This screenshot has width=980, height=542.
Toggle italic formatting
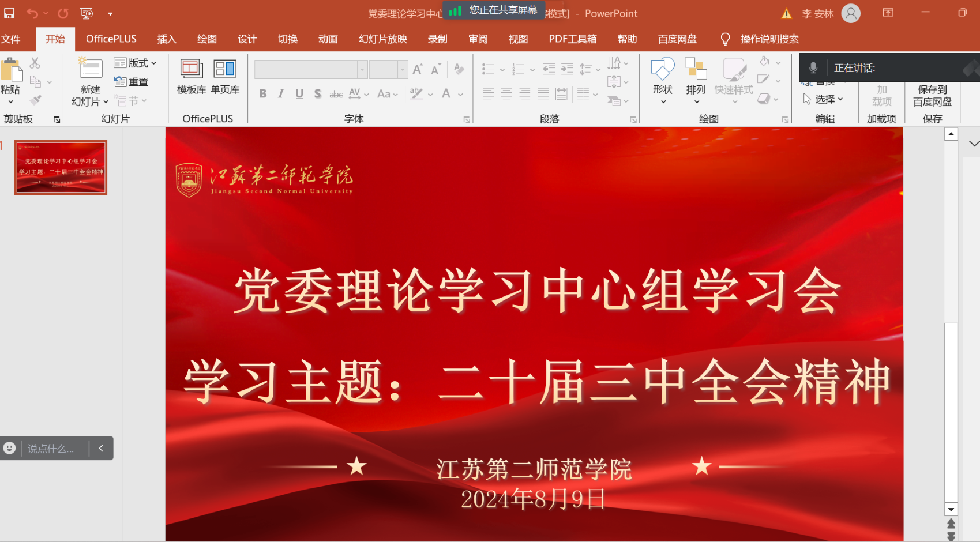tap(281, 94)
